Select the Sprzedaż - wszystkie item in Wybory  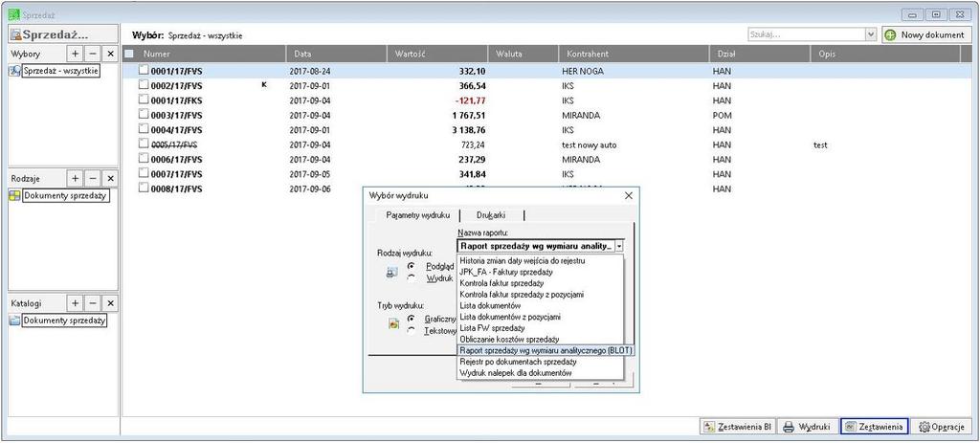pyautogui.click(x=60, y=71)
